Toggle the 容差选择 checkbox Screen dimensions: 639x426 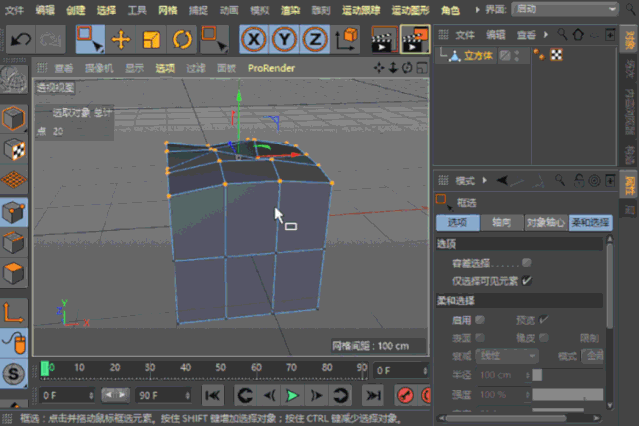click(527, 263)
